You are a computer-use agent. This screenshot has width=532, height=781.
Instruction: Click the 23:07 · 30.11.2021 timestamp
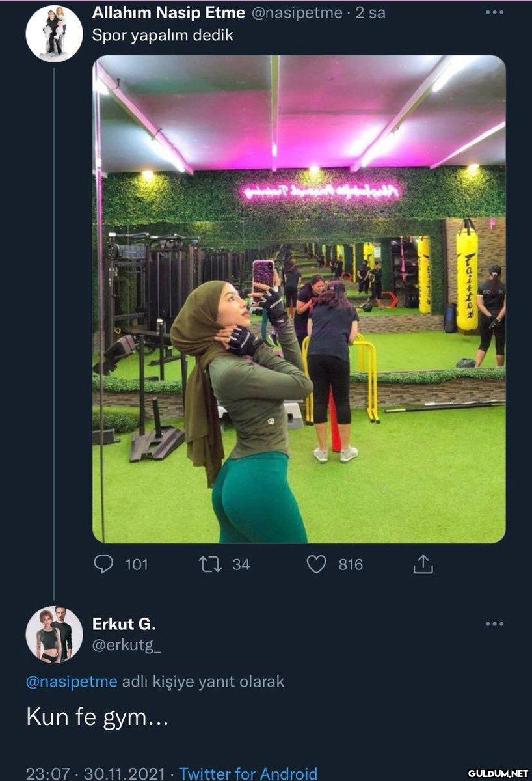(94, 773)
